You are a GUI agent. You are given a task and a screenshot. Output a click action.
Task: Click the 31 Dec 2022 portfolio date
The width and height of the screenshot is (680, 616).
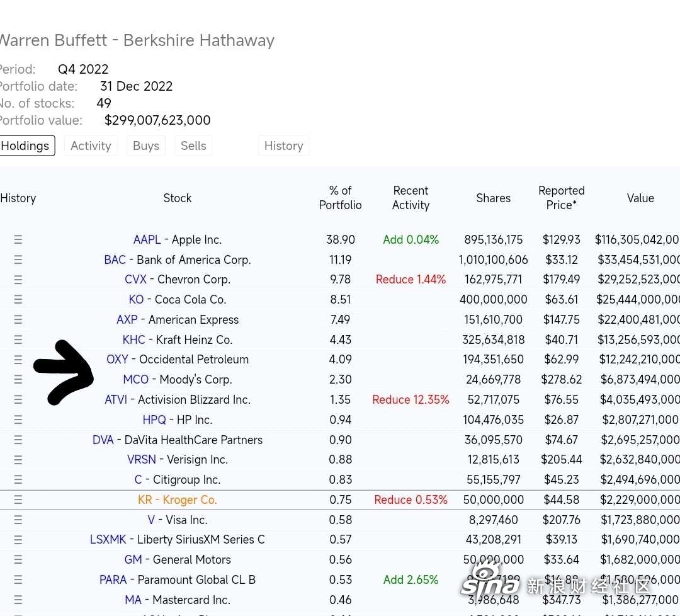pyautogui.click(x=136, y=86)
